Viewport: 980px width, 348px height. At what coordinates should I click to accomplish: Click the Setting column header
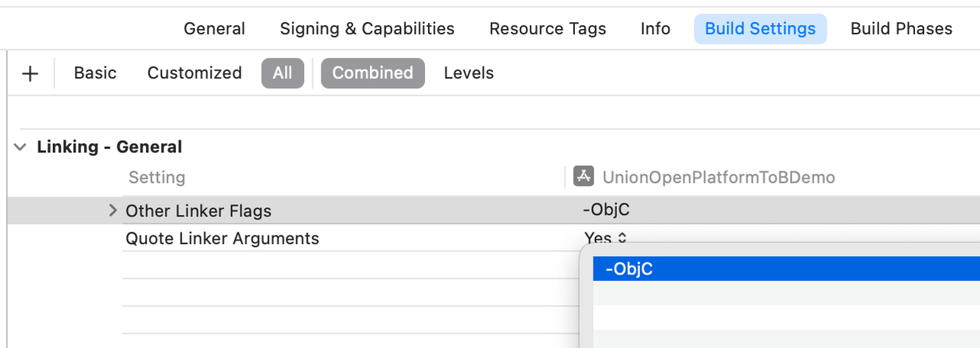[x=157, y=177]
